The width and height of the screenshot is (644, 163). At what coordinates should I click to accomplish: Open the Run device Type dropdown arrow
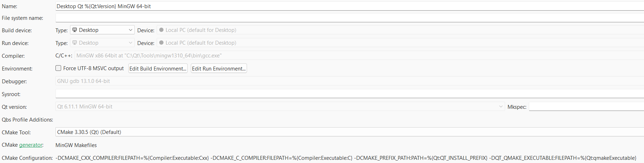[130, 43]
